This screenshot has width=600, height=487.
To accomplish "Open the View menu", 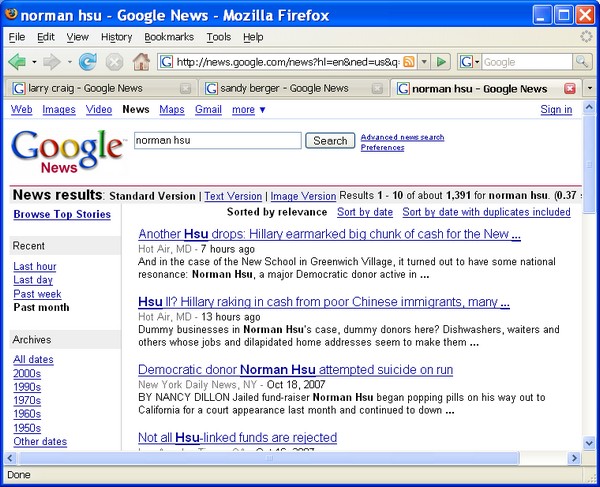I will 77,37.
